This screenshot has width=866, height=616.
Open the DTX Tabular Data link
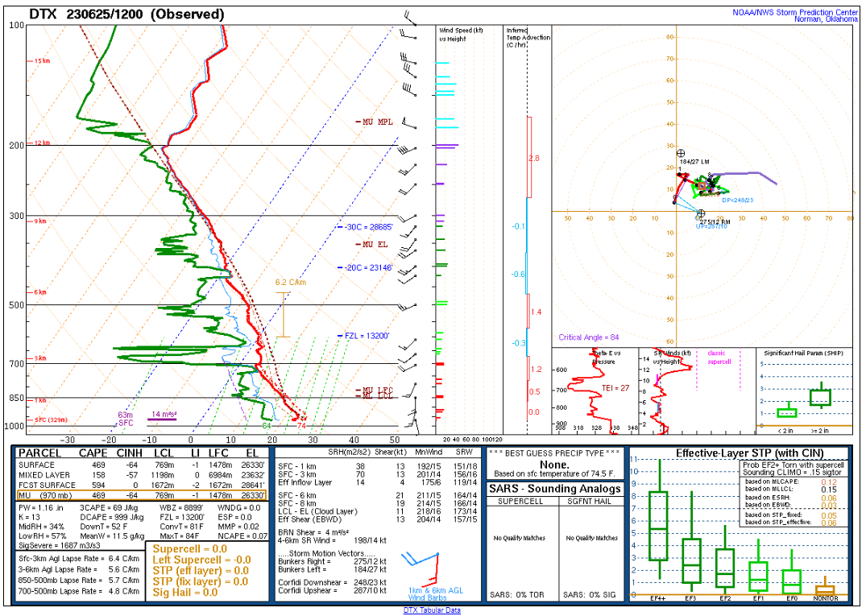(x=432, y=610)
